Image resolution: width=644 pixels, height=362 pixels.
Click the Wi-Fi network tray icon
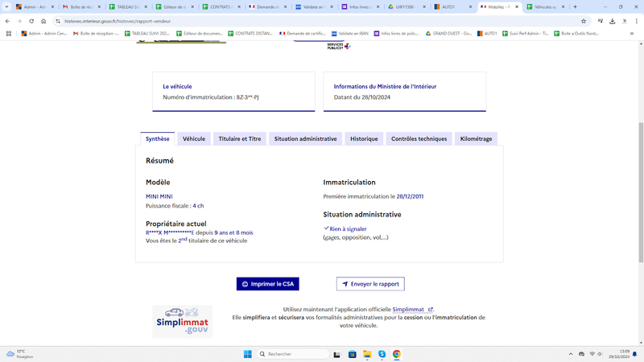tap(592, 354)
